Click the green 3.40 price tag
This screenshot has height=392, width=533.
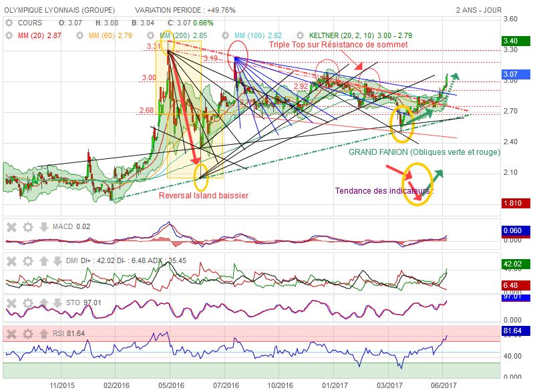pyautogui.click(x=516, y=41)
